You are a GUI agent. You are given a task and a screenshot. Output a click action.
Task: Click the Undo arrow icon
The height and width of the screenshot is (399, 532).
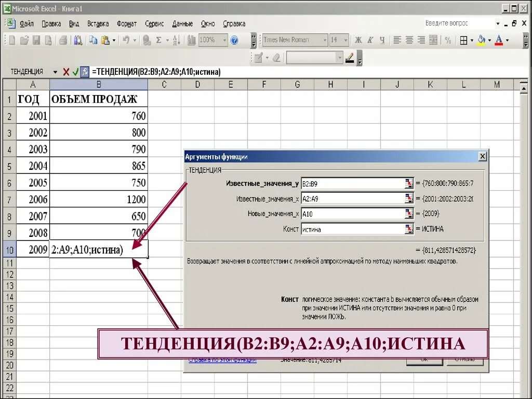point(126,41)
